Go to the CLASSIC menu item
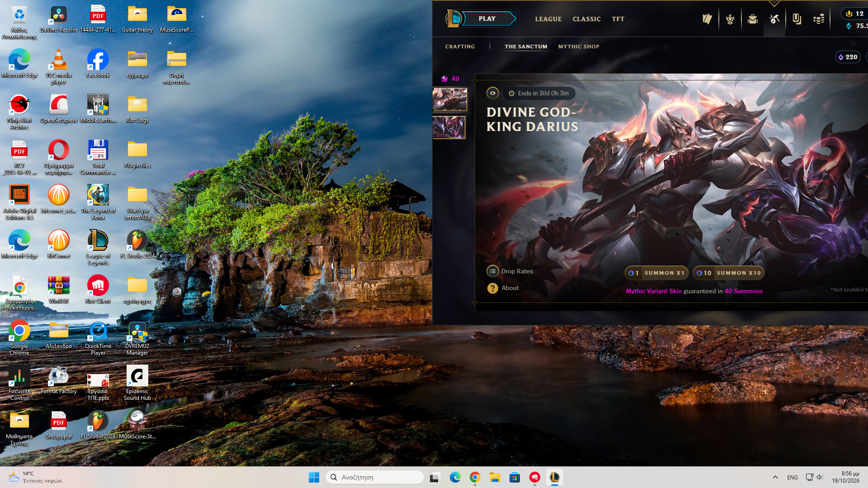Image resolution: width=868 pixels, height=488 pixels. 586,19
